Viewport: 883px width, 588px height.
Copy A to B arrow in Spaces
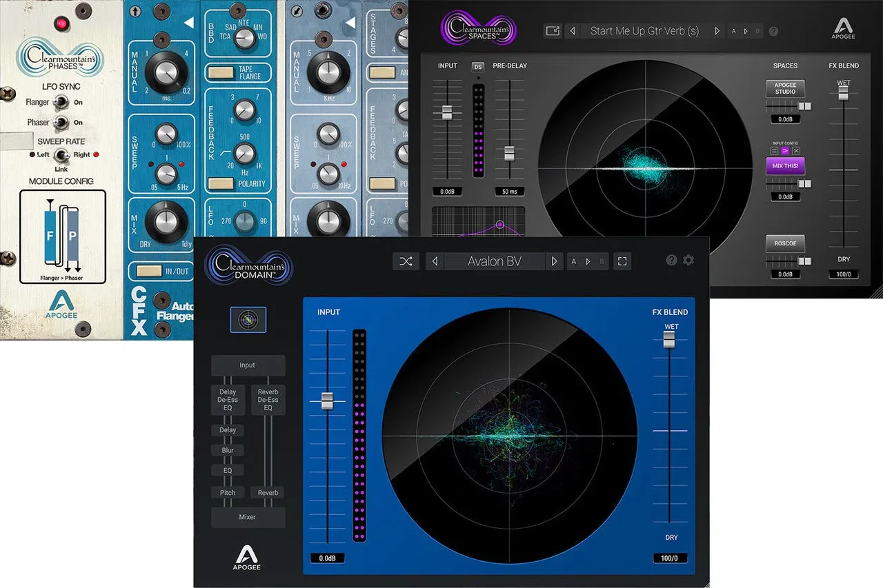[746, 31]
